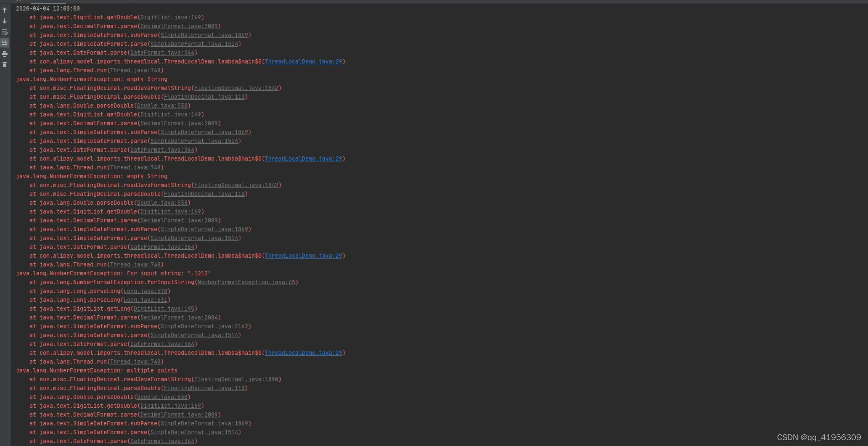Screen dimensions: 868x446
Task: Open the NumberFormatException.java:65 link
Action: 247,282
